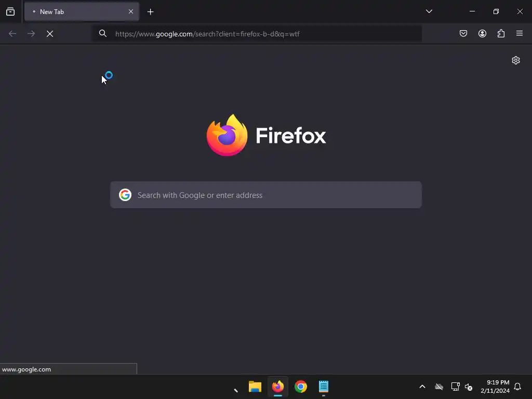
Task: Personalize new tab with gear icon
Action: [x=516, y=60]
